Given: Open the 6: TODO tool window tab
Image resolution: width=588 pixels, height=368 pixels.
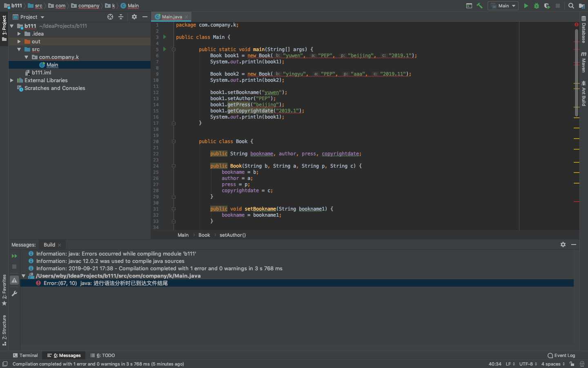Looking at the screenshot, I should (x=103, y=355).
